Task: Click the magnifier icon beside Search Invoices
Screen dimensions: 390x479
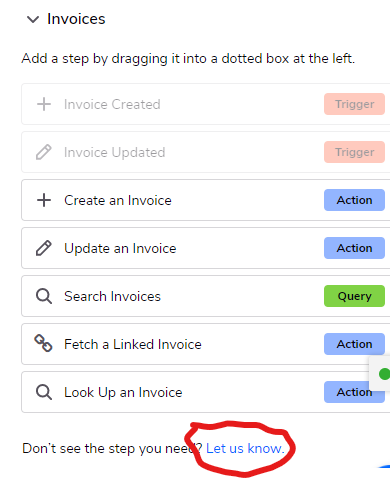Action: (44, 296)
